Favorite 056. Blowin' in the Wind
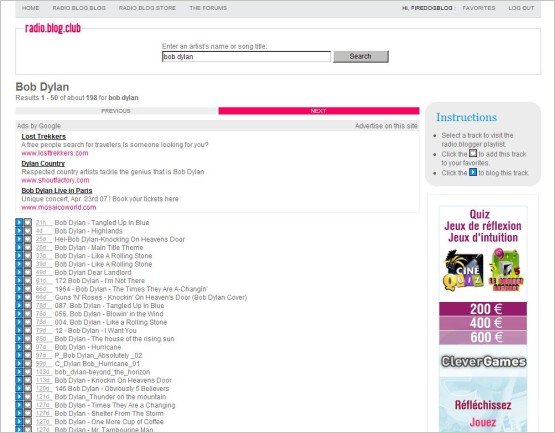The width and height of the screenshot is (555, 433). (28, 314)
